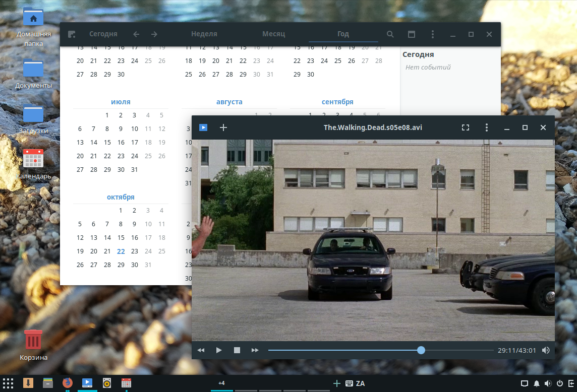Go to previous period in calendar
The height and width of the screenshot is (392, 577).
click(136, 34)
